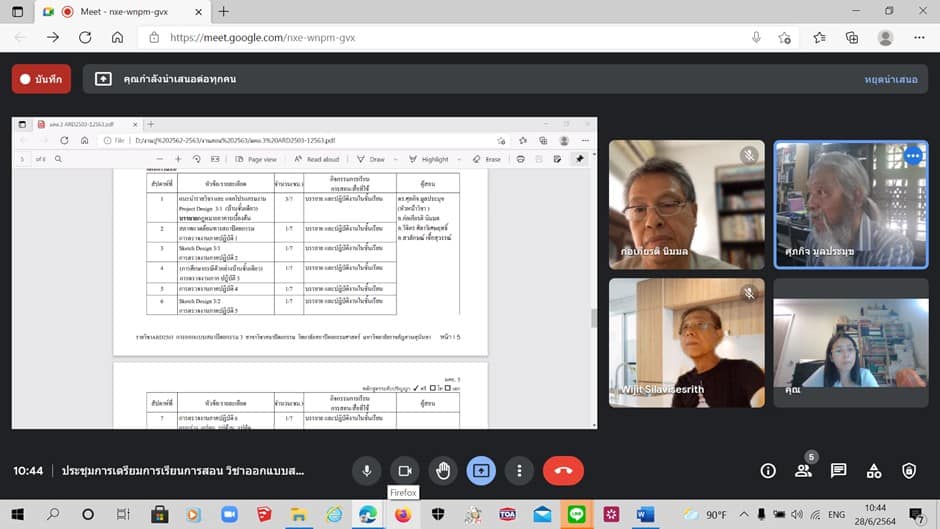Open Edge settings and more menu
Image resolution: width=940 pixels, height=529 pixels.
(919, 38)
